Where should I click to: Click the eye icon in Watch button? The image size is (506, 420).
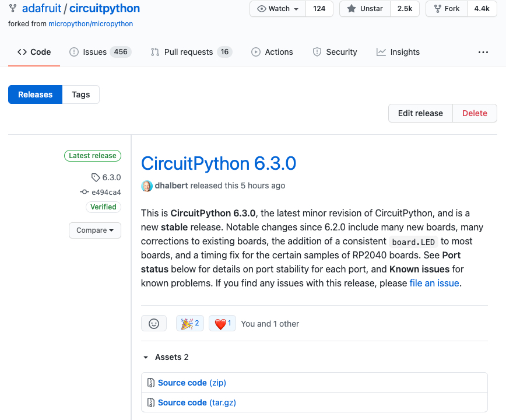[261, 9]
